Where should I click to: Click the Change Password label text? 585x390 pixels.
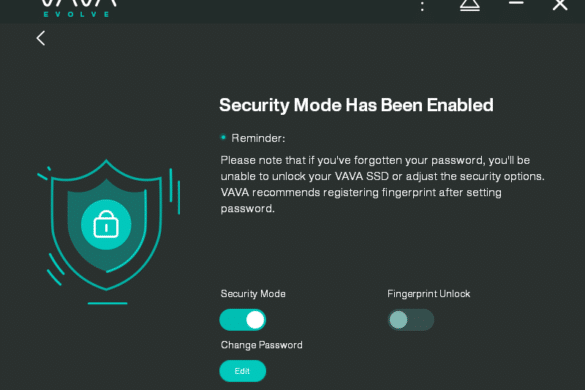262,345
